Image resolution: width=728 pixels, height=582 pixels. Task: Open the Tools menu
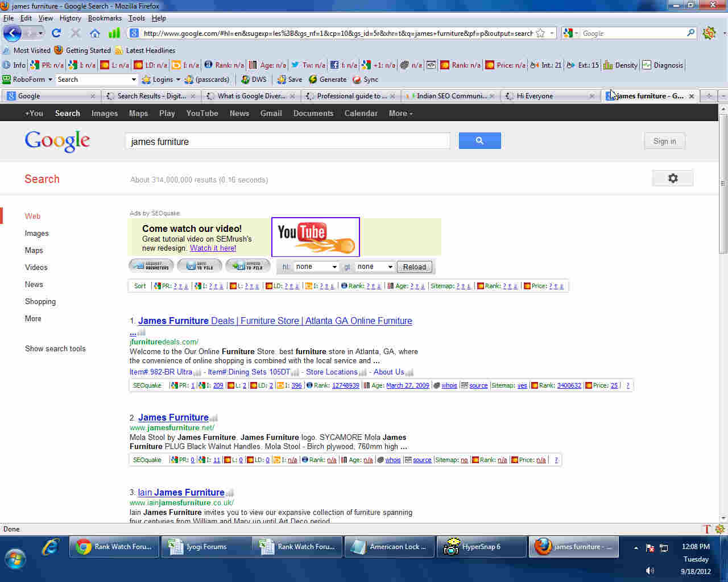pyautogui.click(x=136, y=18)
